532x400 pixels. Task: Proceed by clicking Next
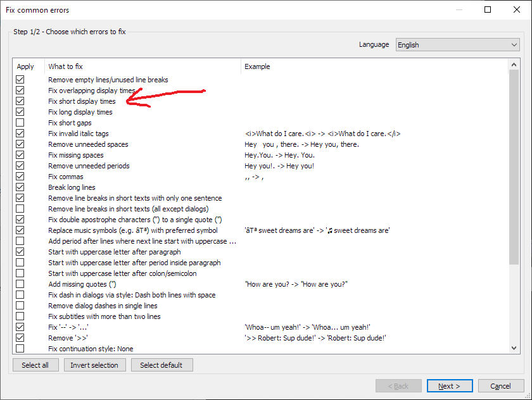click(450, 385)
